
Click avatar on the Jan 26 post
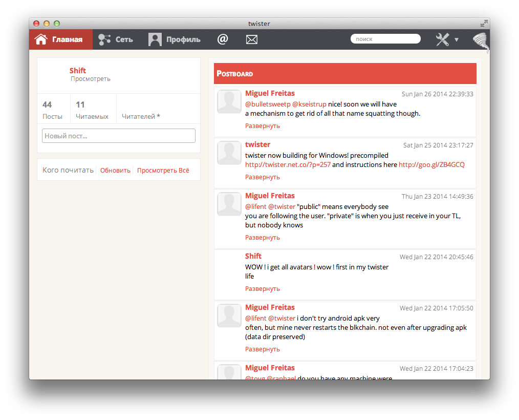coord(229,102)
